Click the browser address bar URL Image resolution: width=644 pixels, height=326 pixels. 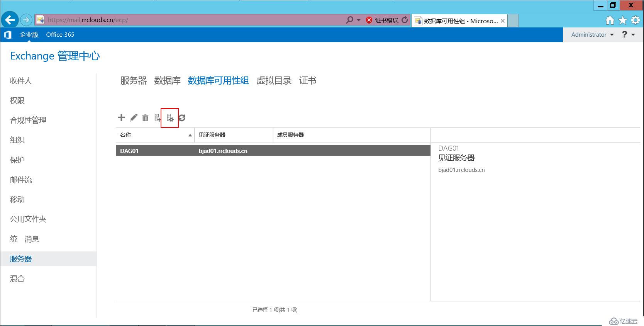pos(88,20)
